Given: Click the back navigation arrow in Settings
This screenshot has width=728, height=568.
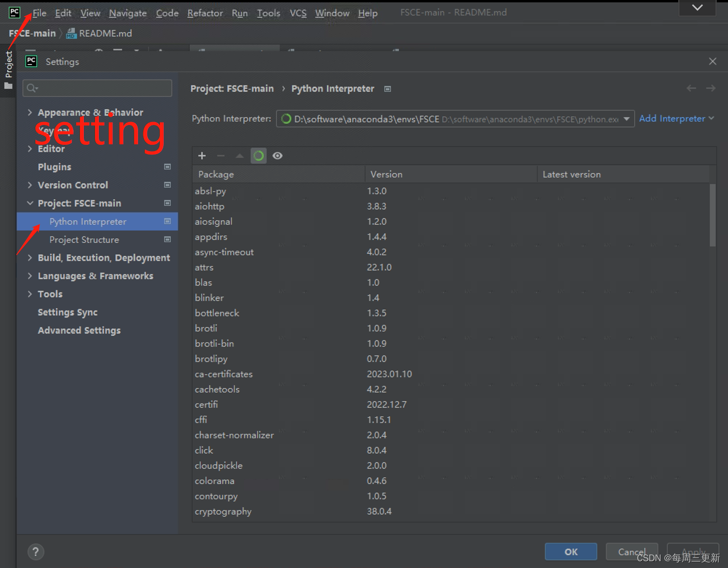Looking at the screenshot, I should (x=691, y=88).
